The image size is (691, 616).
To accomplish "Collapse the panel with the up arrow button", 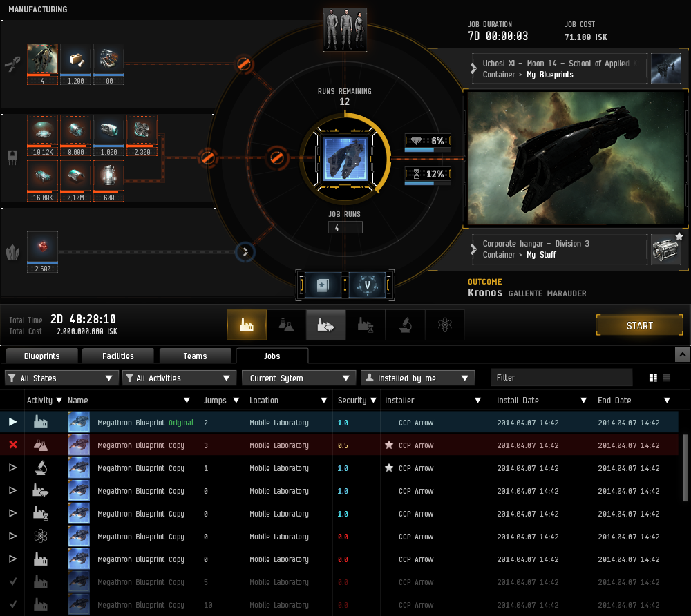I will 682,354.
